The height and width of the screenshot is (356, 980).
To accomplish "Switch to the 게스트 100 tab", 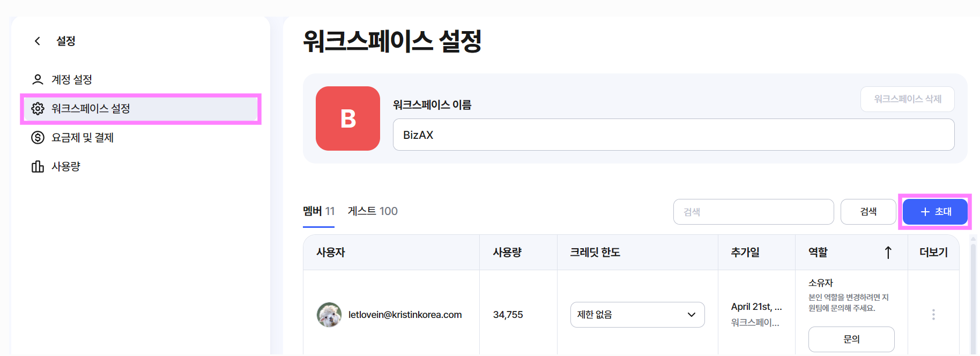I will click(x=373, y=211).
